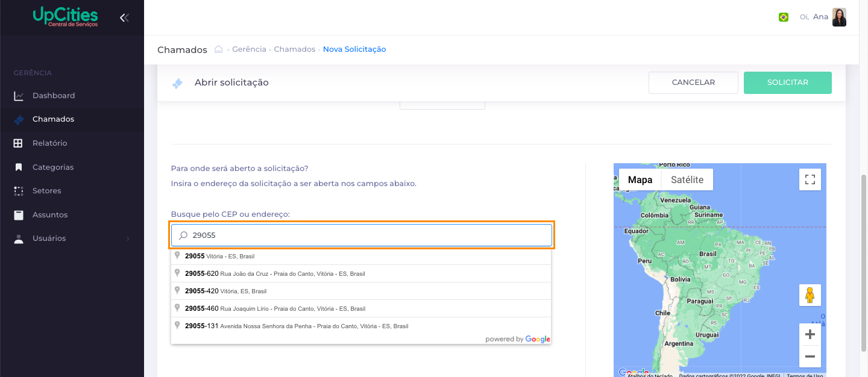Select suggestion 29055-420 Vitória, ES
The height and width of the screenshot is (377, 868).
361,291
